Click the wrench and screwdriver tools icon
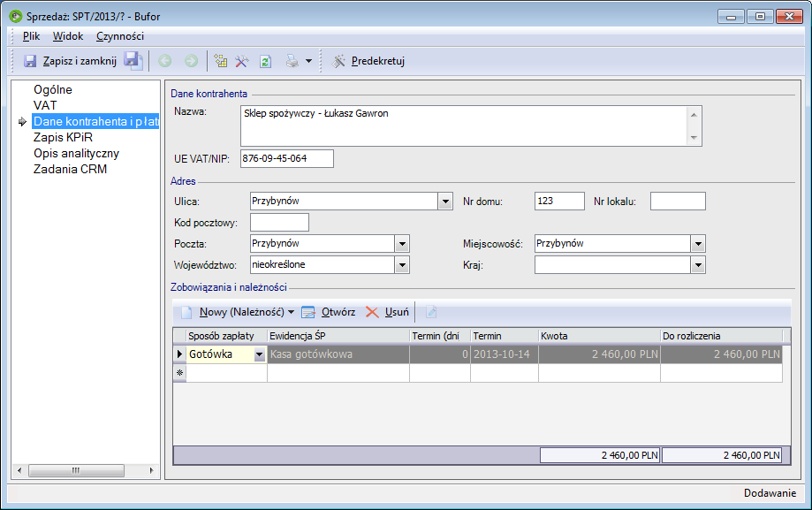812x510 pixels. coord(242,61)
